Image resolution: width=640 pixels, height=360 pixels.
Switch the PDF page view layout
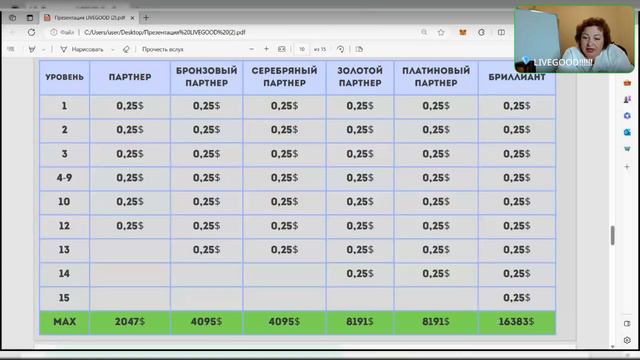359,49
